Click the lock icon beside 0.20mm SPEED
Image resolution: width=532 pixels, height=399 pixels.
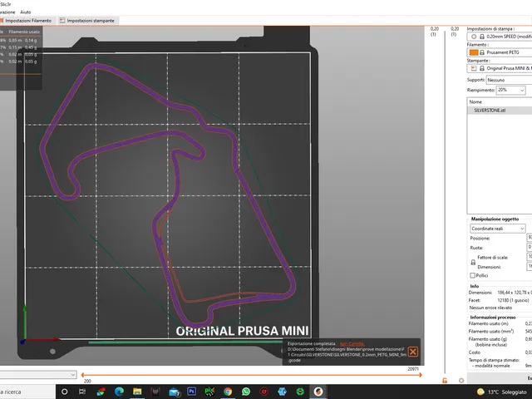coord(482,37)
